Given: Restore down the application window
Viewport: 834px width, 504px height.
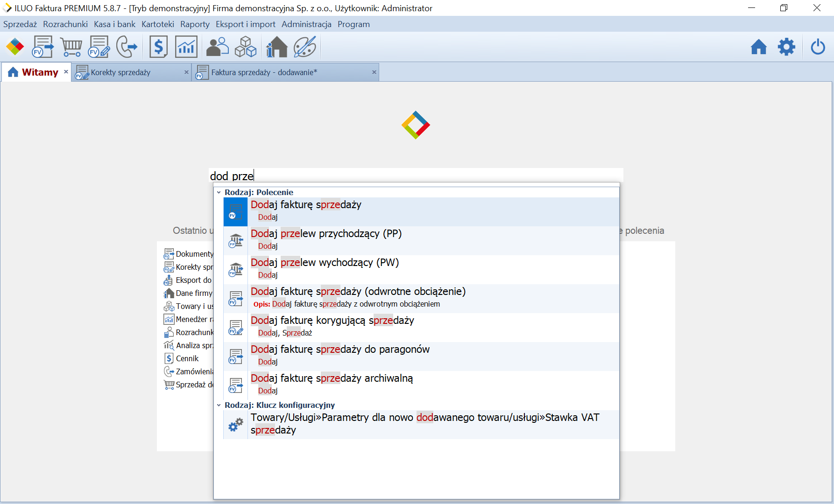Looking at the screenshot, I should pos(784,8).
